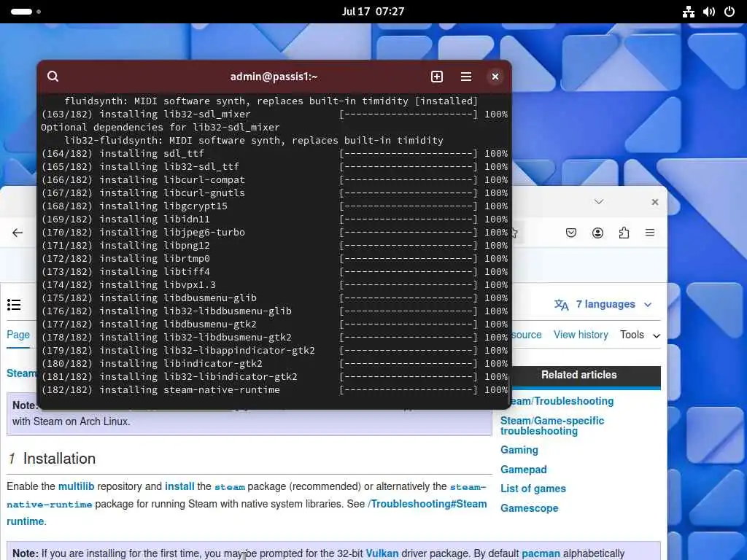The image size is (747, 560).
Task: Click the lib32-sdl_mixer install line
Action: pos(274,114)
